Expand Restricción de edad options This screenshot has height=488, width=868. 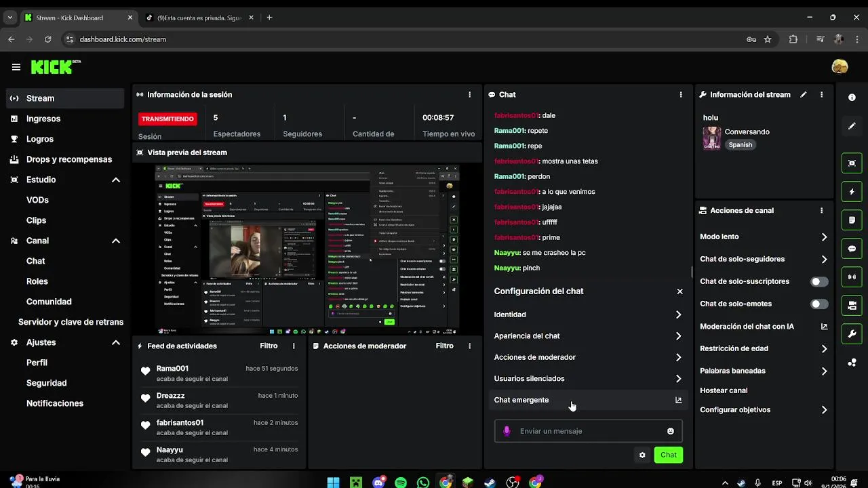(x=764, y=348)
